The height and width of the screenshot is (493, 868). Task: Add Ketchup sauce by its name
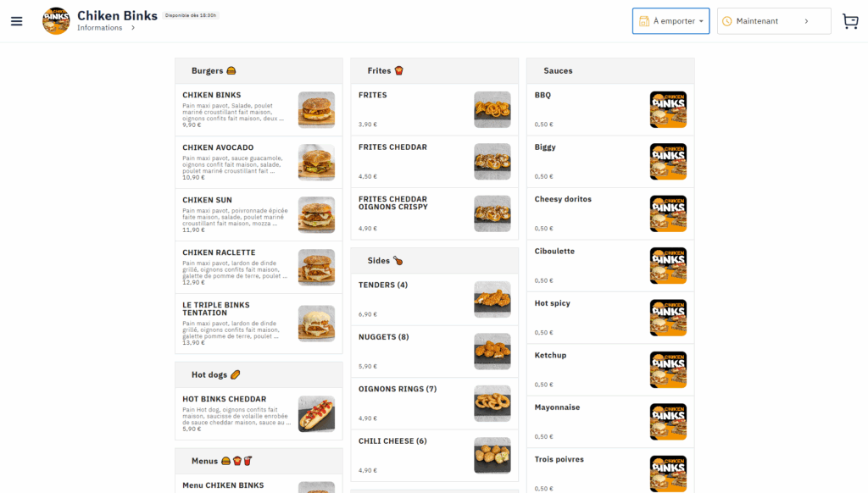click(x=550, y=355)
